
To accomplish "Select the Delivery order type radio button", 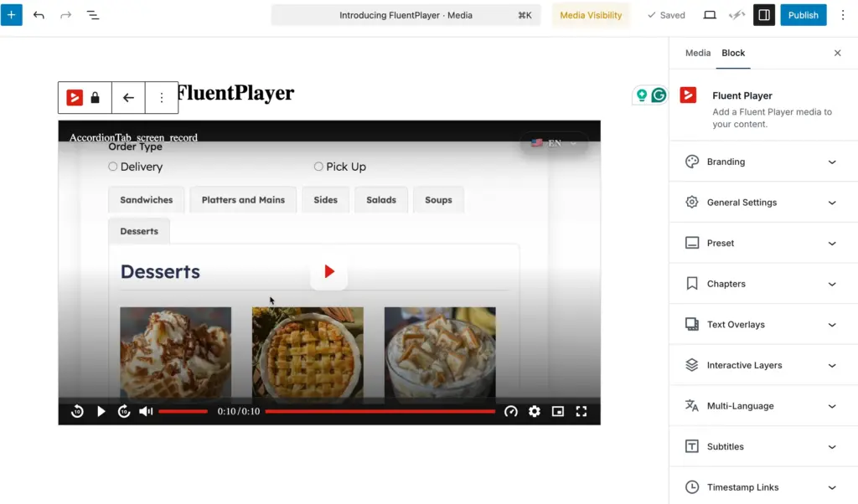I will tap(112, 167).
